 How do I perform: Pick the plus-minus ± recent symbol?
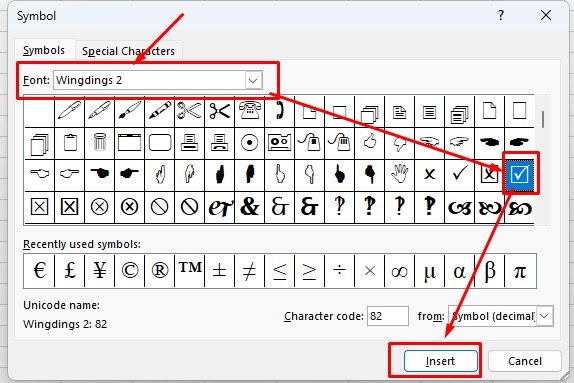[219, 271]
